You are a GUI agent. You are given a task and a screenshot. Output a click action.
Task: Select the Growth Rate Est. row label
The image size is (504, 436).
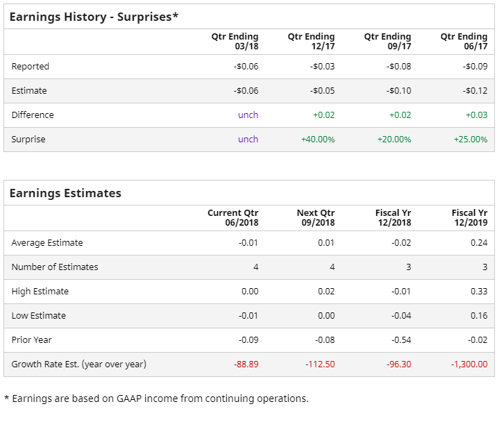coord(79,364)
